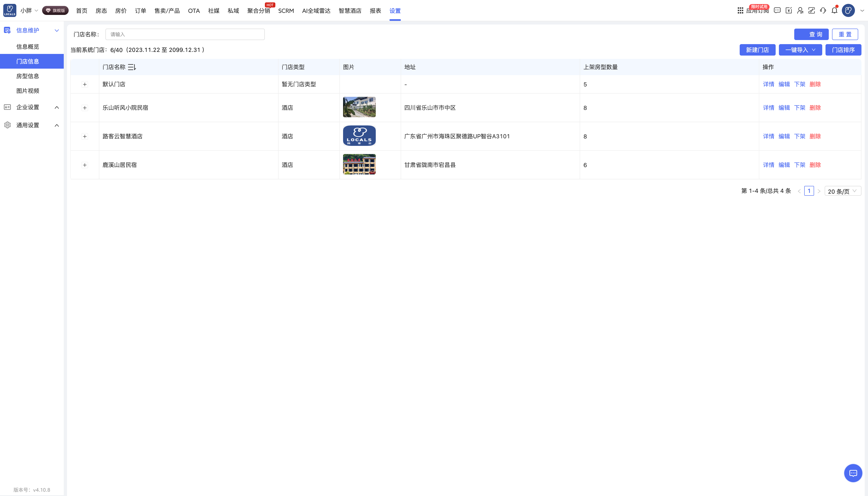This screenshot has width=868, height=496.
Task: Select 房型信息 in sidebar
Action: 28,76
